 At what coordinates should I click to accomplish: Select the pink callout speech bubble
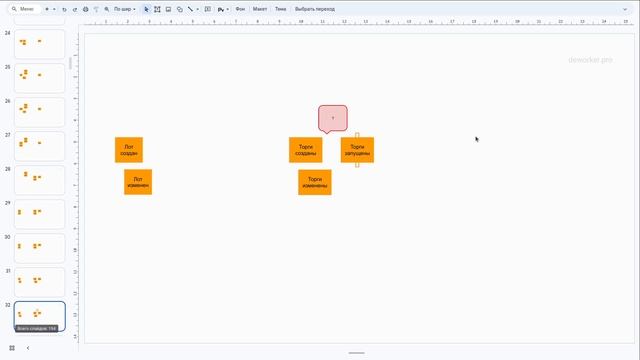(x=333, y=118)
